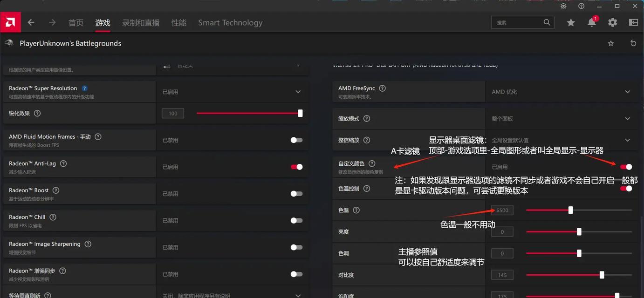The image size is (644, 298).
Task: Click 锐化效果 value box 100
Action: [173, 113]
